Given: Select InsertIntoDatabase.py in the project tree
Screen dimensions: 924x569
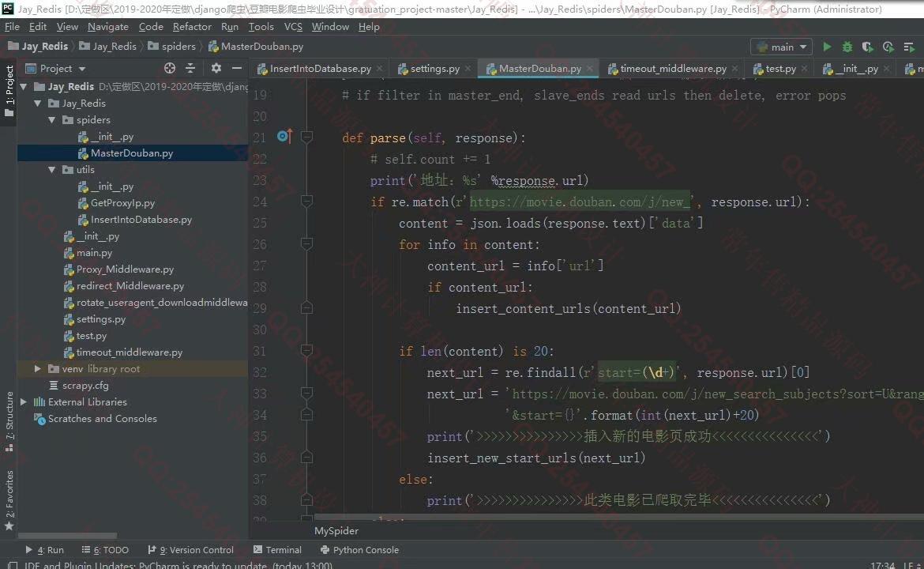Looking at the screenshot, I should (x=141, y=220).
